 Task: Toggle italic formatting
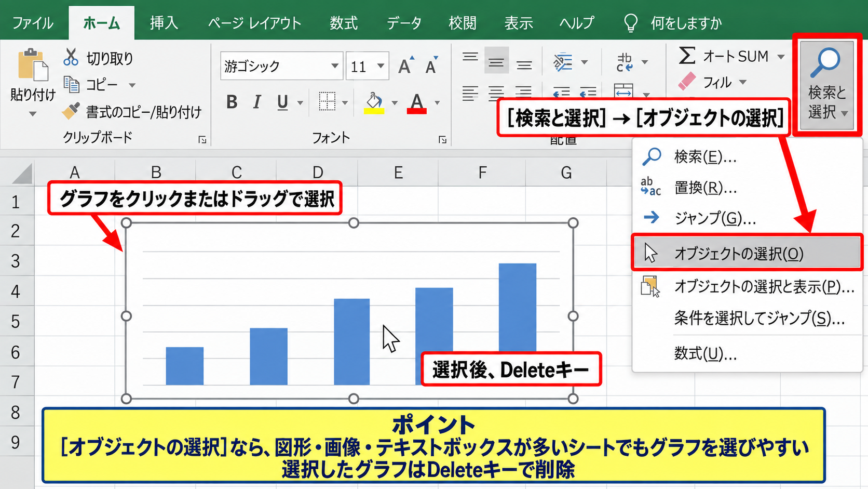[257, 102]
